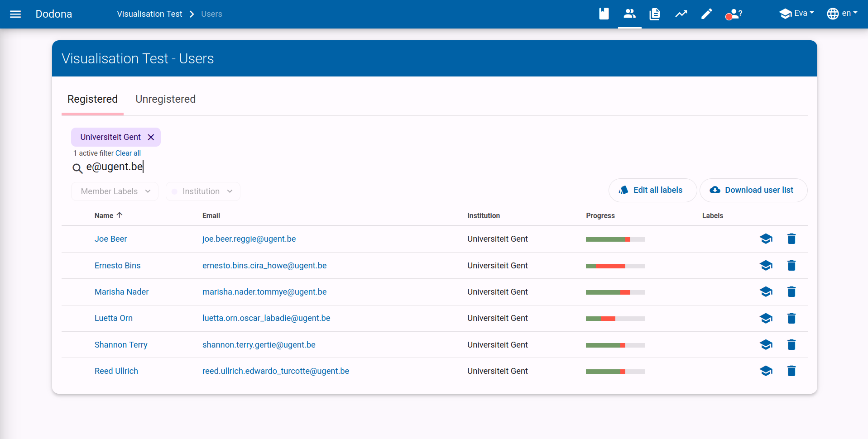The height and width of the screenshot is (439, 868).
Task: Click Luetta Orn's progress bar
Action: point(615,319)
